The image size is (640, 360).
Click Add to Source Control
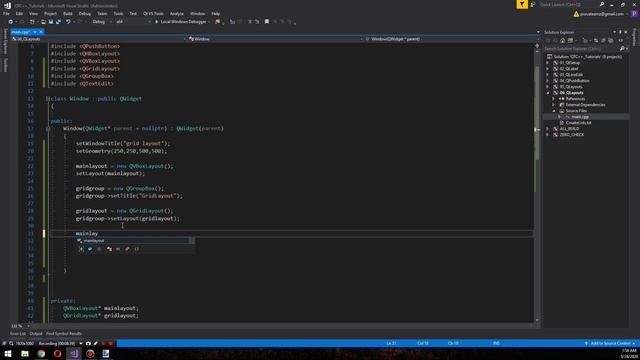(x=610, y=344)
